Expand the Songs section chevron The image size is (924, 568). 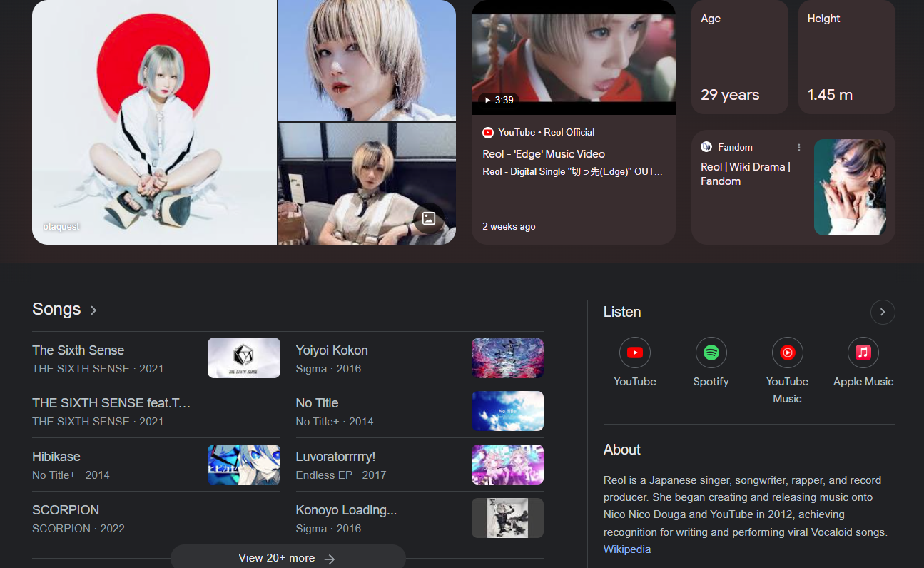coord(93,310)
